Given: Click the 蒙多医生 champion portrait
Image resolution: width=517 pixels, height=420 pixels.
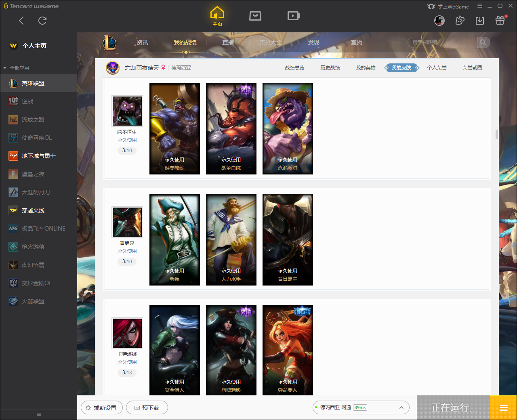Looking at the screenshot, I should click(127, 111).
